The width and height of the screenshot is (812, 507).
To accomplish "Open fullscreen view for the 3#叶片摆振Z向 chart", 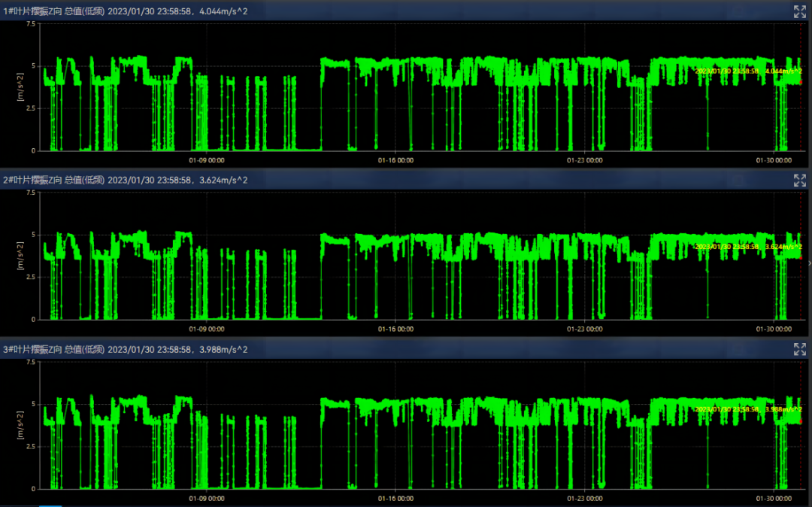I will pyautogui.click(x=800, y=349).
